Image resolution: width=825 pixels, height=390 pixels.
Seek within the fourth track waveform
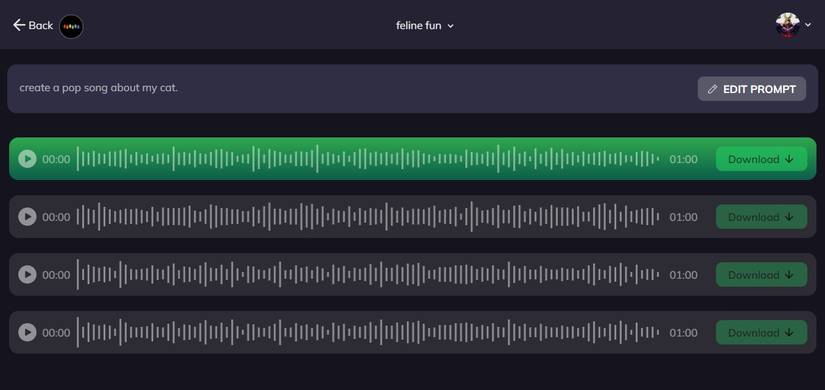[x=368, y=333]
